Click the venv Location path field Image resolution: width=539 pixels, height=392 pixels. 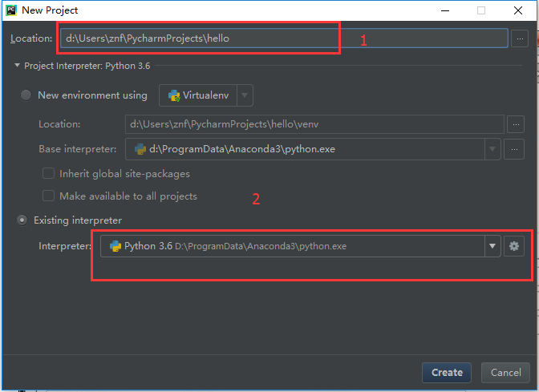coord(314,124)
